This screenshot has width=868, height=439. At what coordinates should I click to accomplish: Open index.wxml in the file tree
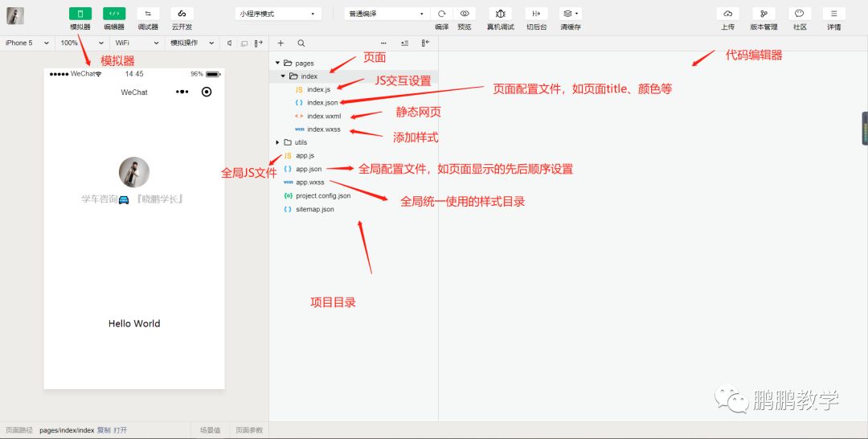tap(323, 116)
